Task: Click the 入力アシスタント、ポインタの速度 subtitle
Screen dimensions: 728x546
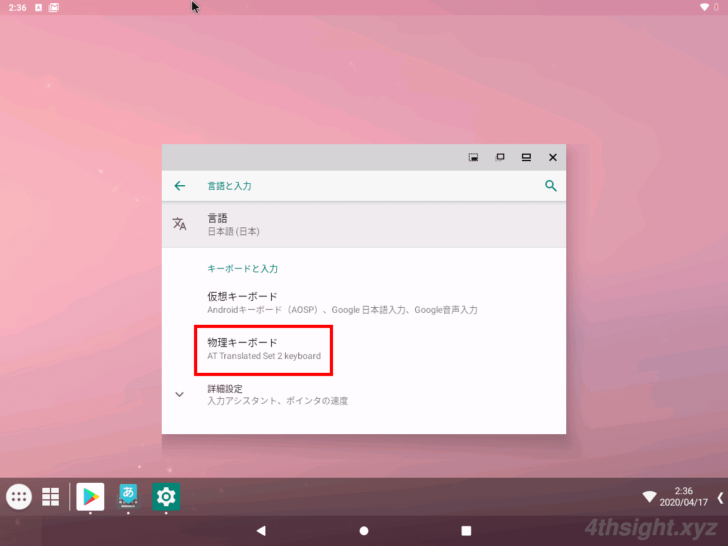Action: 277,401
